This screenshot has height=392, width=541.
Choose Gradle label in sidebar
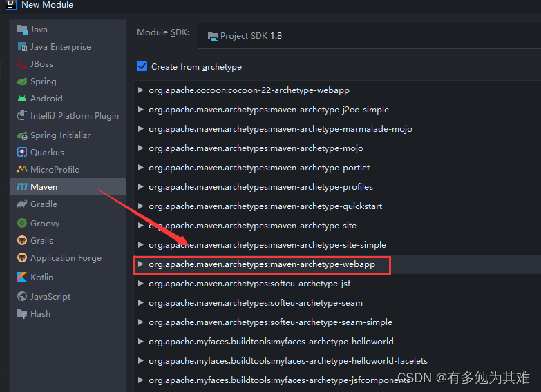click(x=44, y=204)
